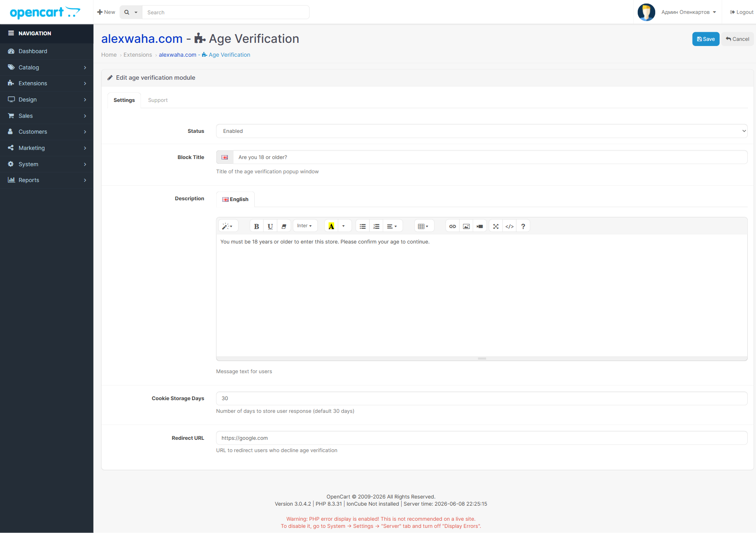The image size is (756, 533).
Task: Click the Design monitor icon
Action: pos(11,100)
